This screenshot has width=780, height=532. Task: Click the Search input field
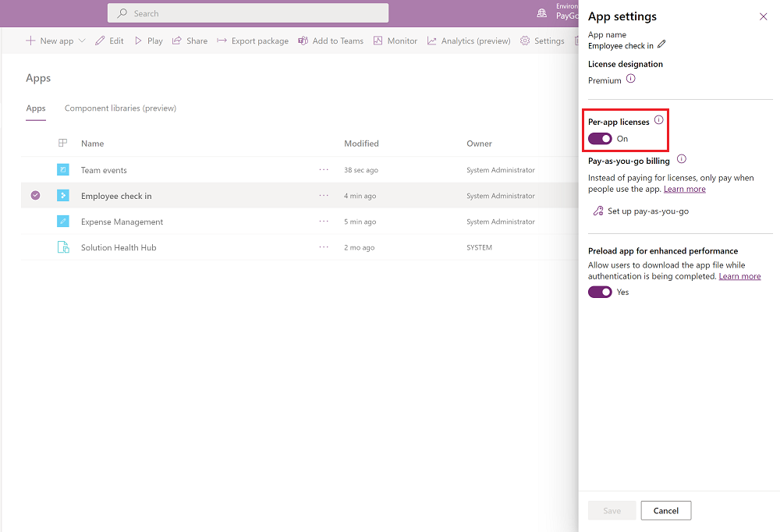248,13
